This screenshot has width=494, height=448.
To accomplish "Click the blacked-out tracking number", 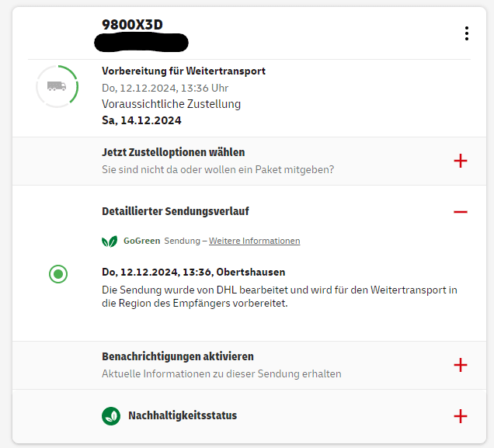I will pos(141,43).
